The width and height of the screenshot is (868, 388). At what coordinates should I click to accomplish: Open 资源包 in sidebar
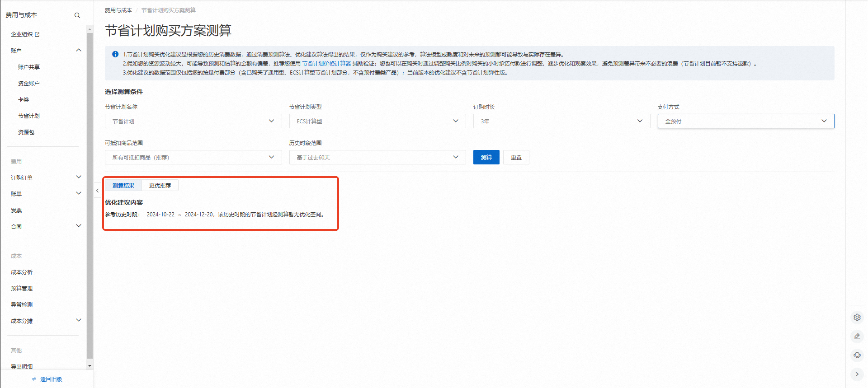pos(26,132)
